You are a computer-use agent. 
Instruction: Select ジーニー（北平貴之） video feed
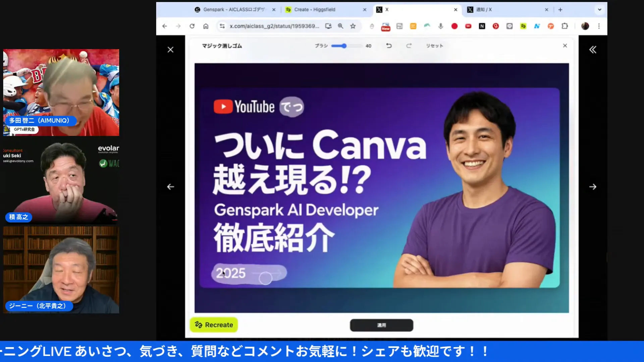(61, 270)
